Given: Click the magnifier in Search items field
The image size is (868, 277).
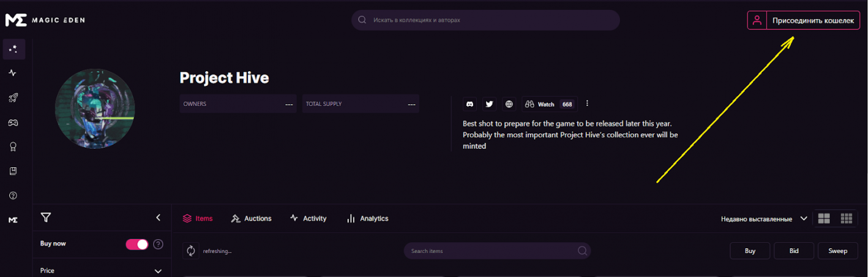Looking at the screenshot, I should [582, 251].
